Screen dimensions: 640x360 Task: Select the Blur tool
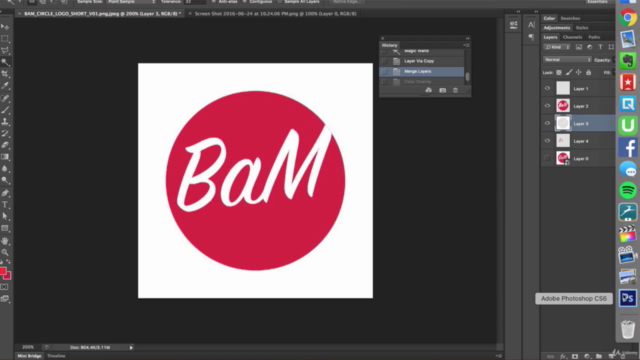pyautogui.click(x=5, y=169)
